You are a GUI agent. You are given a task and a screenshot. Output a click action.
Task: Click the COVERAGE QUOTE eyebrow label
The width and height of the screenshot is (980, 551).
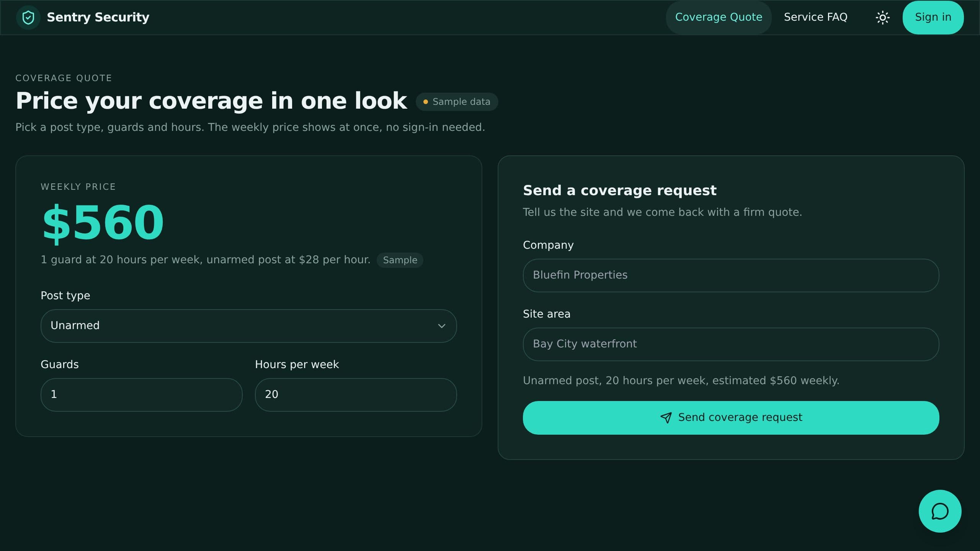(64, 78)
